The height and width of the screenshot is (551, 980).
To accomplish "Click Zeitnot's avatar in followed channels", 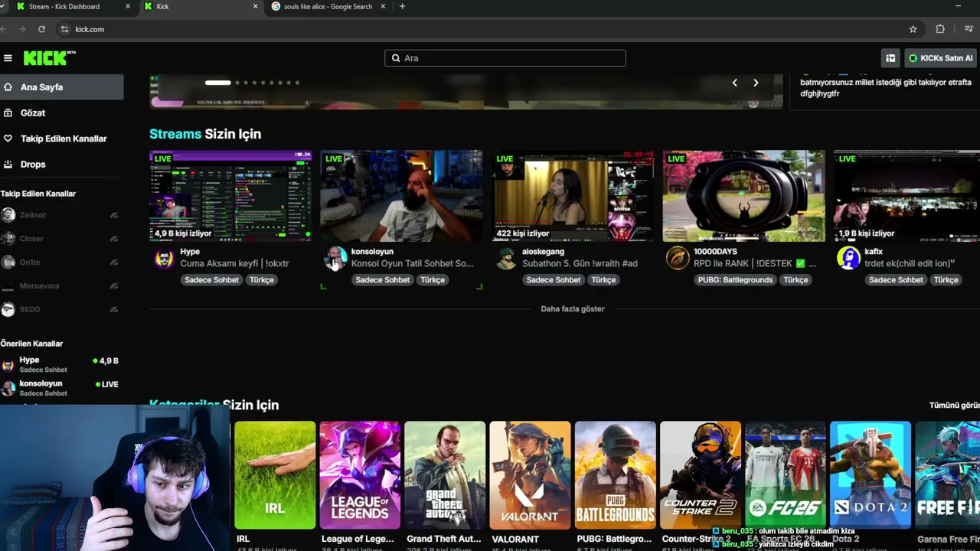I will tap(8, 215).
